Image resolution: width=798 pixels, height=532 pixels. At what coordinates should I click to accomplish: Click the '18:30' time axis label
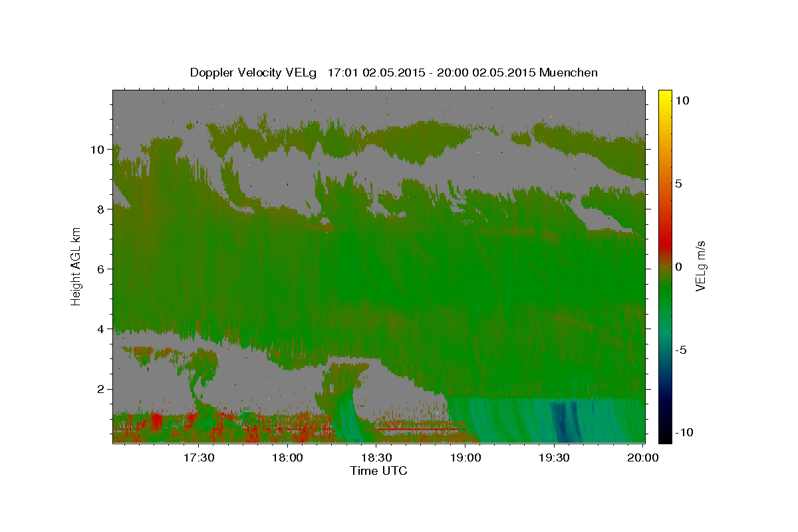376,458
